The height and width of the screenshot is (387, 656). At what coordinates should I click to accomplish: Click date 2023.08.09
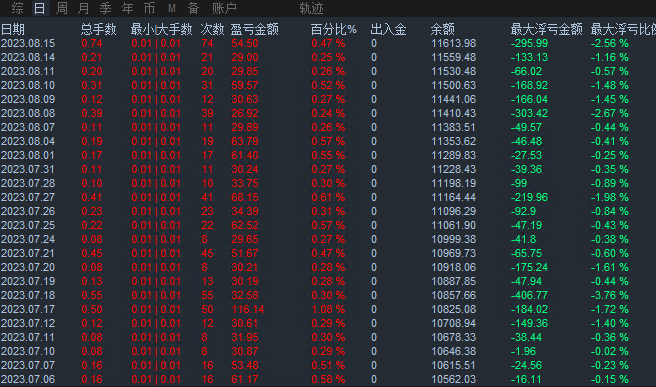[28, 100]
